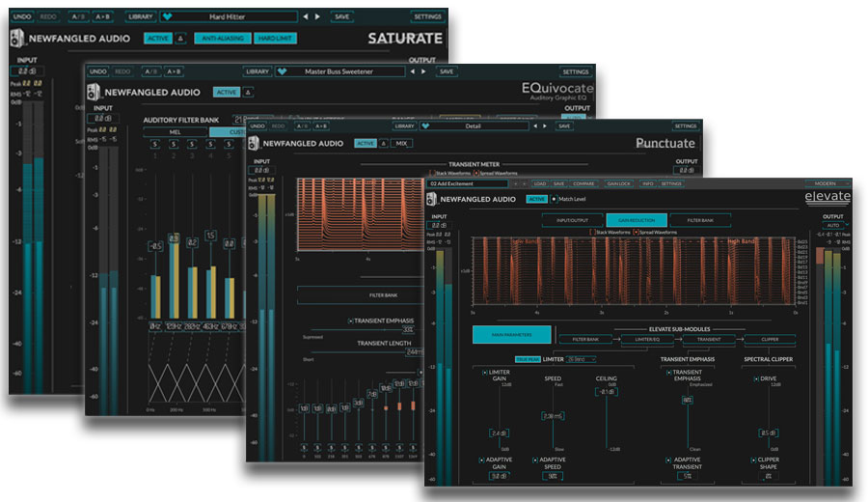This screenshot has height=502, width=868.
Task: Switch to the Filter Bank tab in Elevate
Action: tap(700, 220)
